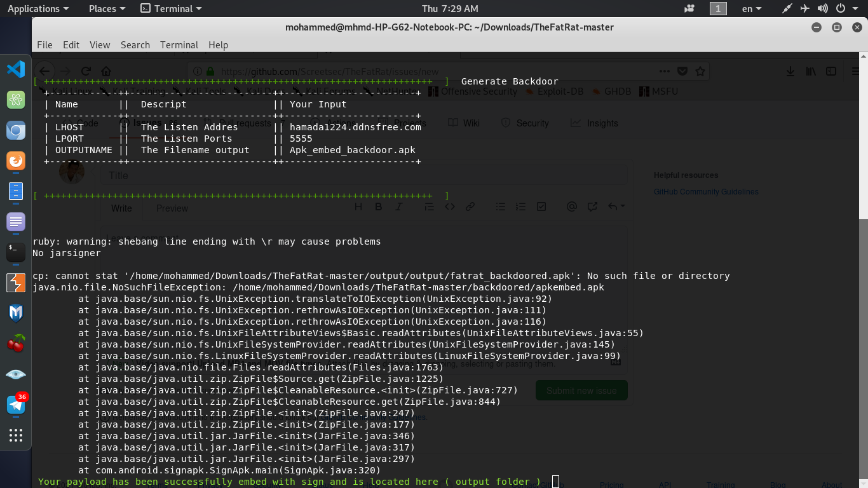Open the blue file archive dock icon
The image size is (868, 488).
(x=16, y=191)
